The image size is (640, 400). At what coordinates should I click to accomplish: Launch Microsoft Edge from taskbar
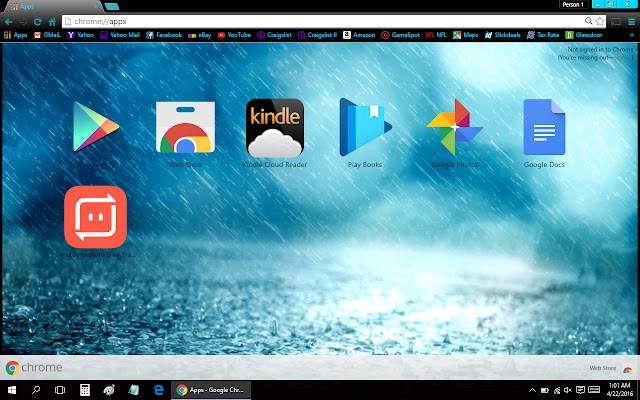[158, 390]
